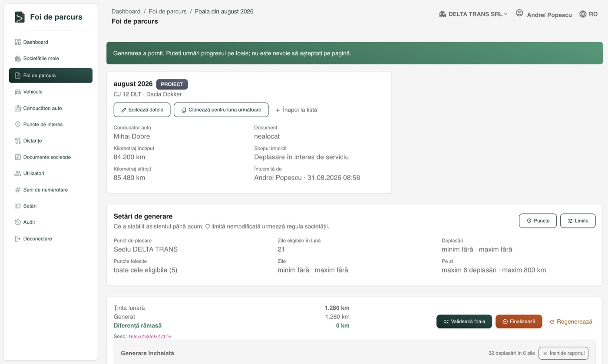This screenshot has height=364, width=608.
Task: Click the 85.480 km end odometer value
Action: tap(129, 178)
